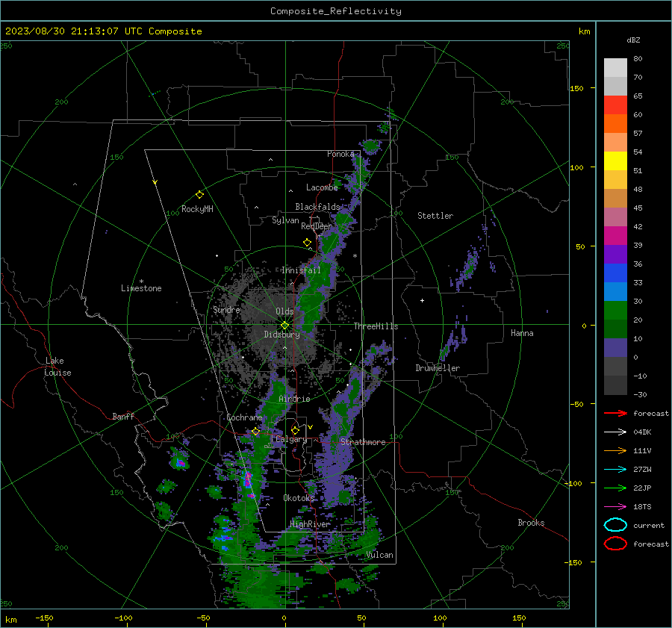Click the light gray 80 dBZ swatch
This screenshot has width=672, height=628.
[x=615, y=67]
